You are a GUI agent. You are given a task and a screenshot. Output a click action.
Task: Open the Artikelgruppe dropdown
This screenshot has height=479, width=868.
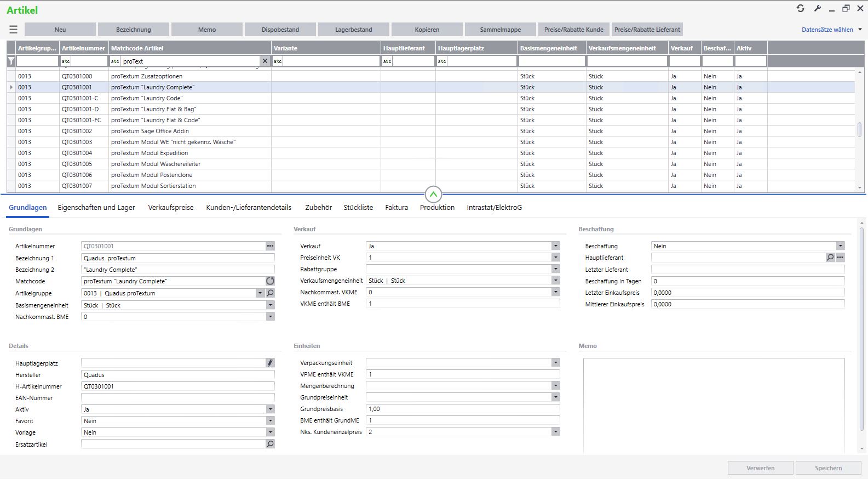[x=260, y=293]
